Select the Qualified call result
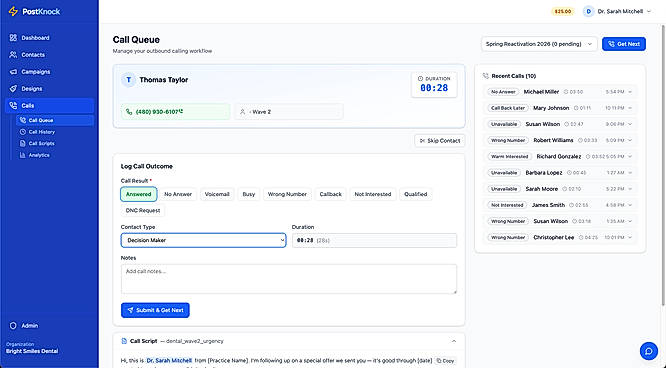Screen dimensions: 666x368 [x=415, y=194]
